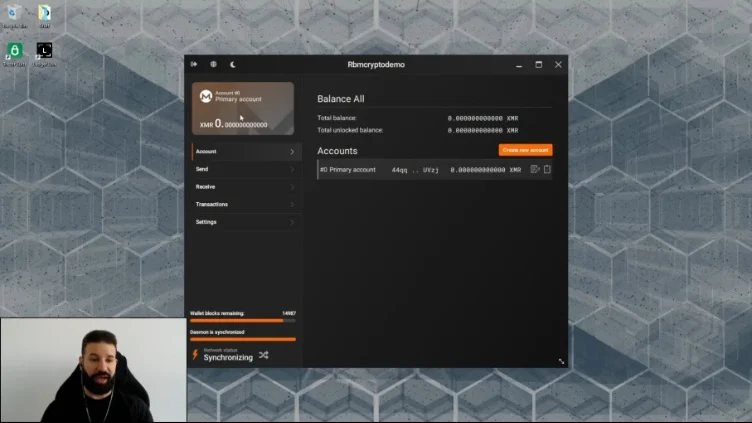752x423 pixels.
Task: Click the chevron beside Settings
Action: point(292,223)
